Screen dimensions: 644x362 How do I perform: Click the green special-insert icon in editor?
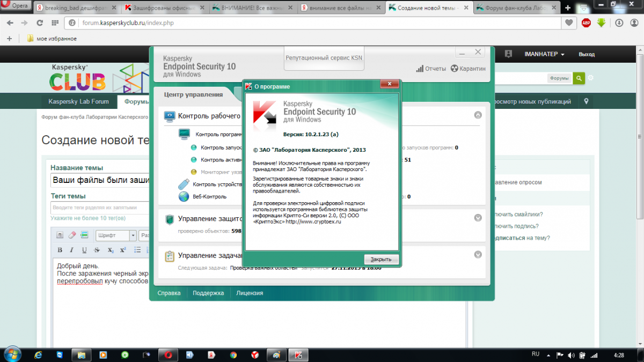pyautogui.click(x=84, y=235)
